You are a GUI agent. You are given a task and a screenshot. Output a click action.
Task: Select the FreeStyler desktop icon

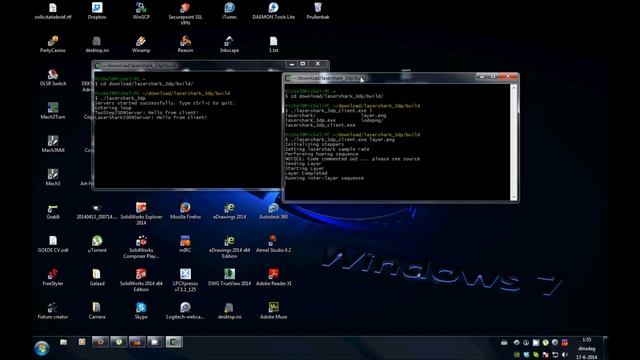coord(53,278)
